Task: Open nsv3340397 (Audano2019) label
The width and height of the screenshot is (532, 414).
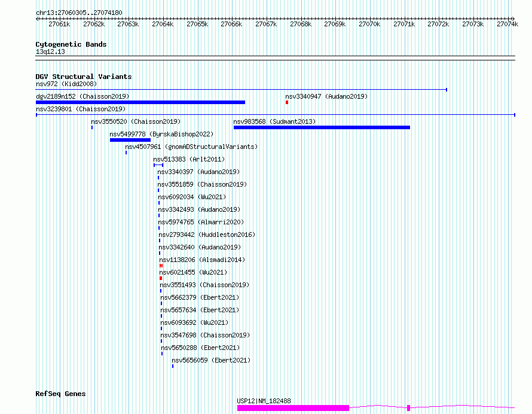Action: point(198,172)
